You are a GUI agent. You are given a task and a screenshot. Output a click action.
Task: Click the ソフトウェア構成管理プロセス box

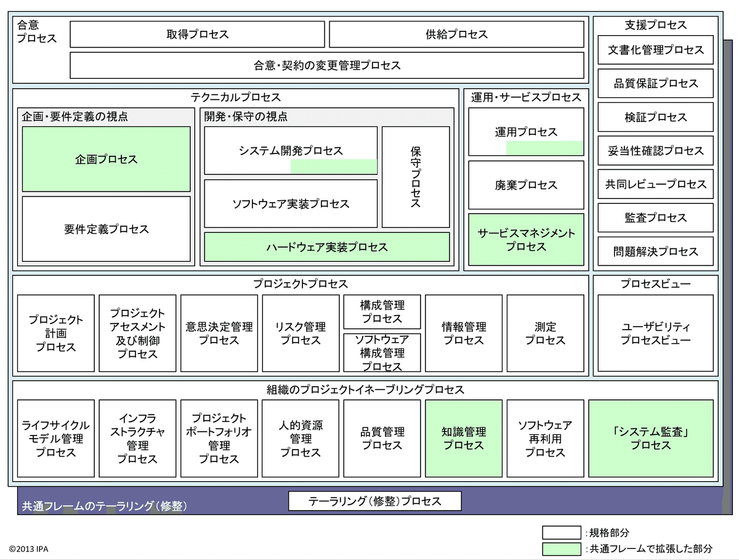click(x=382, y=353)
